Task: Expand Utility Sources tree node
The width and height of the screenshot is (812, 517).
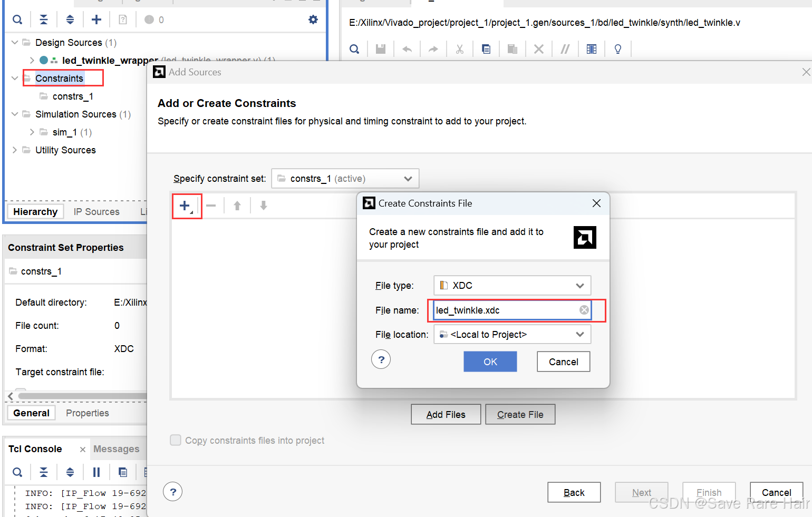Action: (x=15, y=150)
